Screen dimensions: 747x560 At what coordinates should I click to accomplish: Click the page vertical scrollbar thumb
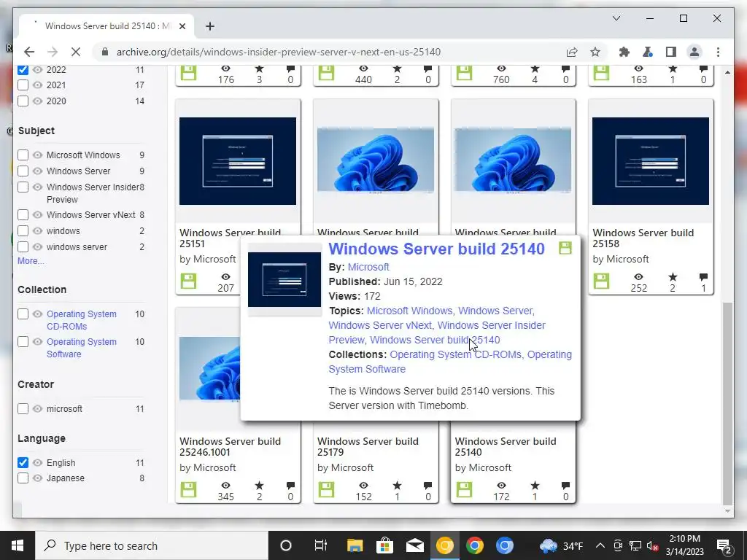pyautogui.click(x=727, y=403)
